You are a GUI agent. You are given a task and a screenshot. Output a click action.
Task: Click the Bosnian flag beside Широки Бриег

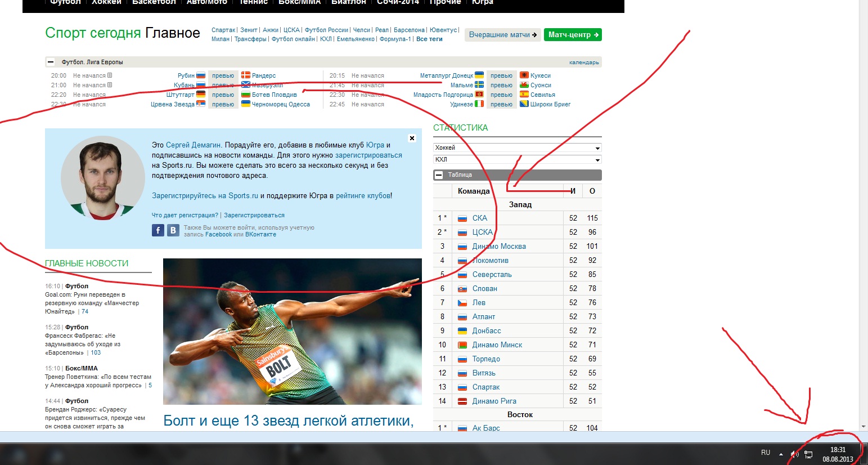tap(524, 104)
